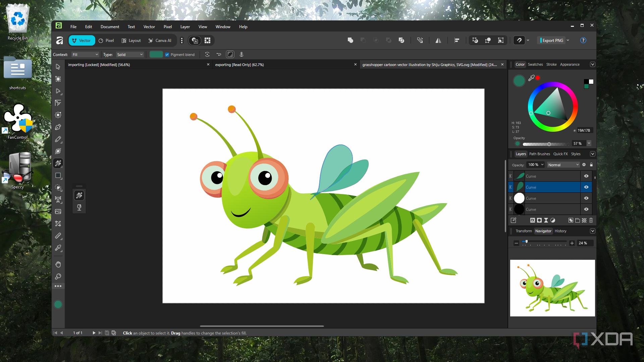
Task: Click the navigator grasshopper thumbnail
Action: pos(552,288)
